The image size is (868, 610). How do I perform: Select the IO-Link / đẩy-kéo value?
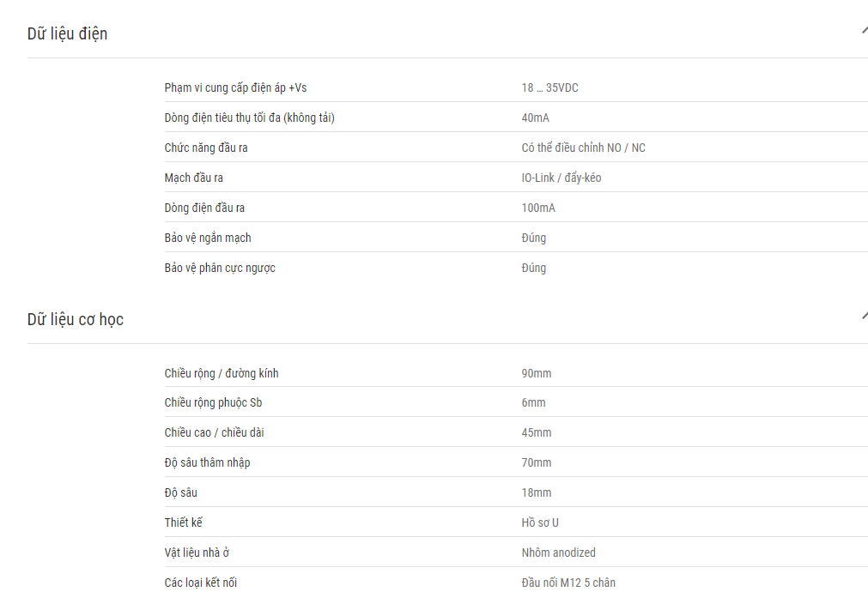point(561,178)
